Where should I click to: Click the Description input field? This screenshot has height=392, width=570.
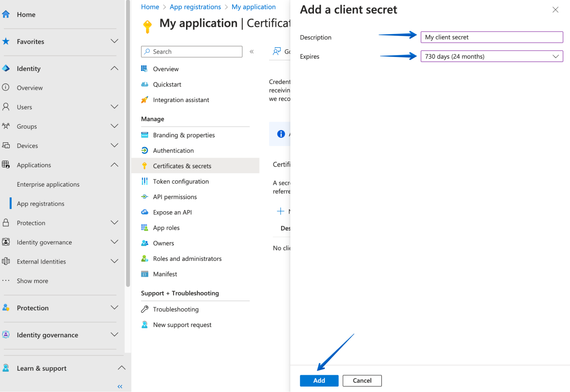click(x=491, y=37)
